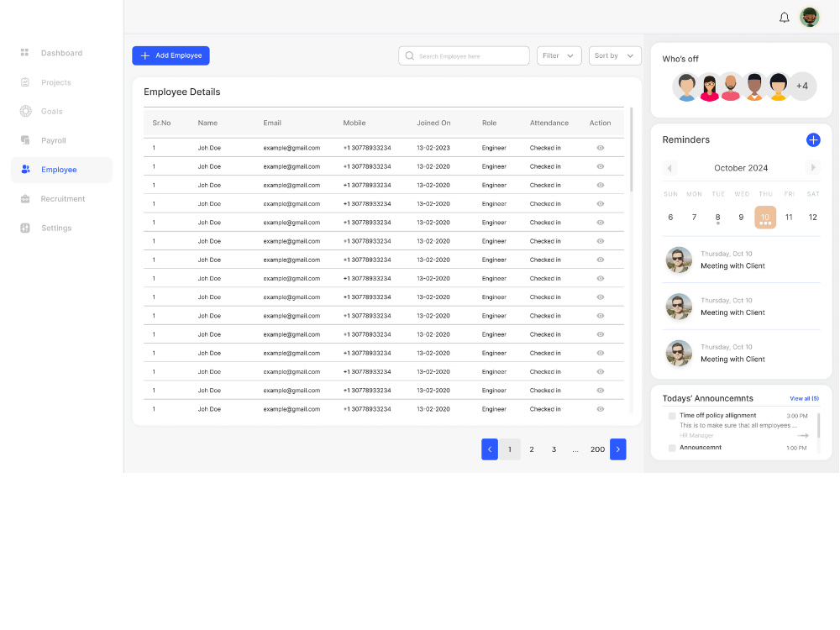The image size is (840, 630).
Task: Open View all announcements link
Action: [x=804, y=398]
